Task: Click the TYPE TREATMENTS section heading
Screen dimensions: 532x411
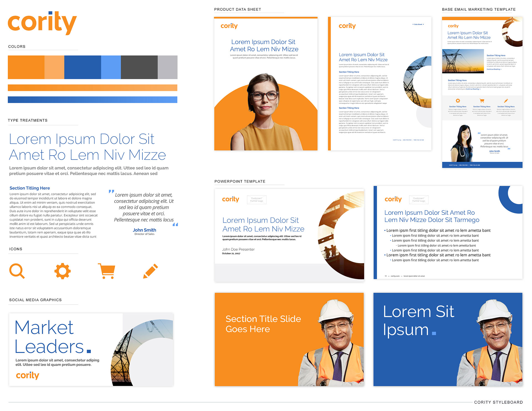Action: (x=28, y=120)
